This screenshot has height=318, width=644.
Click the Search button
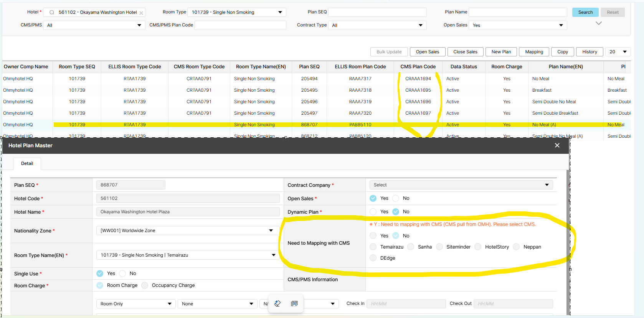[x=585, y=12]
